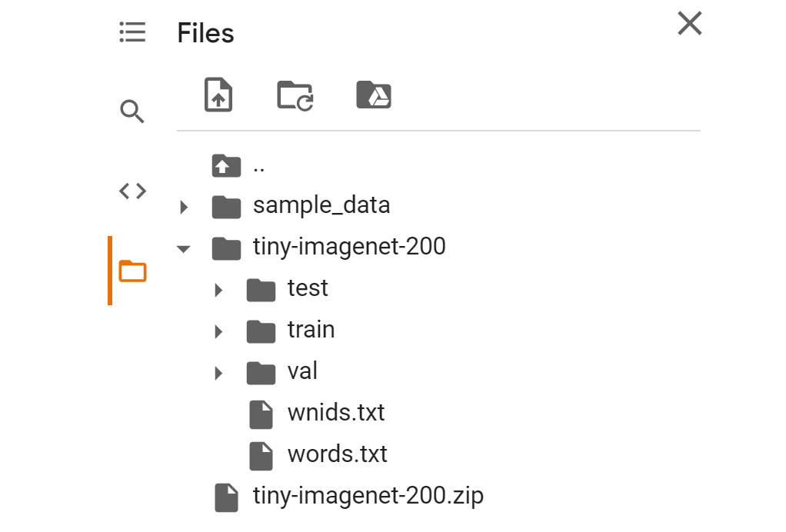Open the Table of contents sidebar icon
Viewport: 786px width, 532px height.
pyautogui.click(x=132, y=32)
